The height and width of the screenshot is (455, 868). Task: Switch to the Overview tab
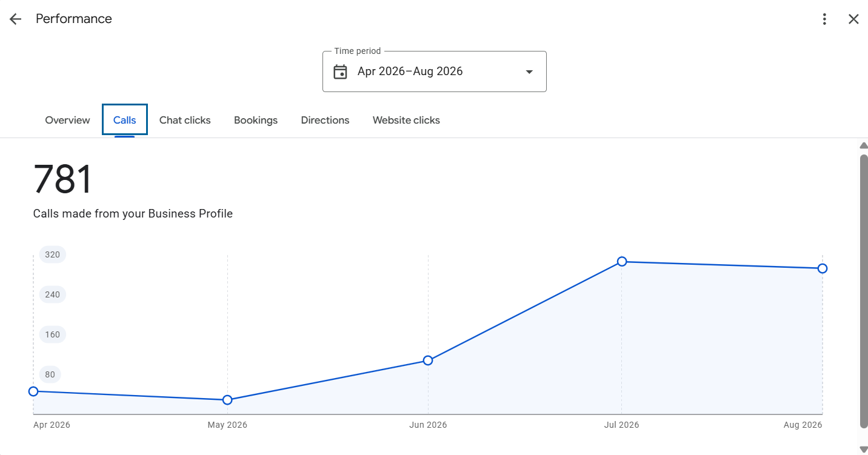[x=67, y=120]
